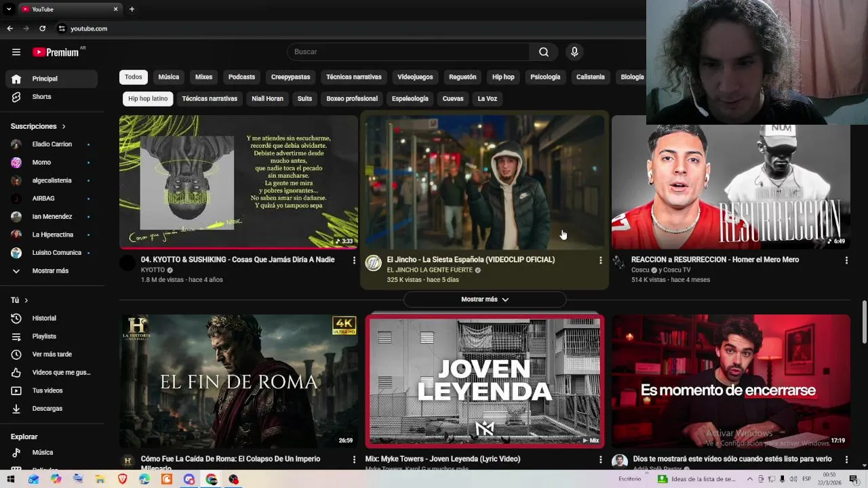The width and height of the screenshot is (868, 488).
Task: Show hidden system tray icons chevron
Action: [x=749, y=479]
